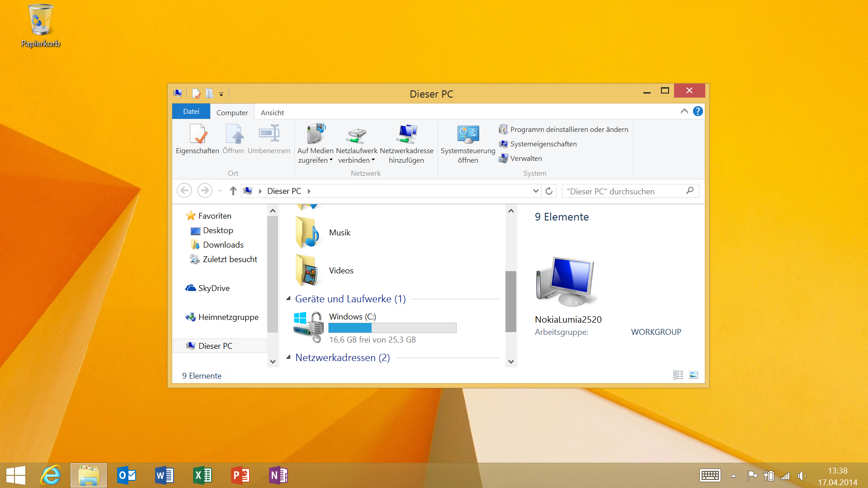The width and height of the screenshot is (868, 488).
Task: Open the Ansicht ribbon tab
Action: [272, 113]
